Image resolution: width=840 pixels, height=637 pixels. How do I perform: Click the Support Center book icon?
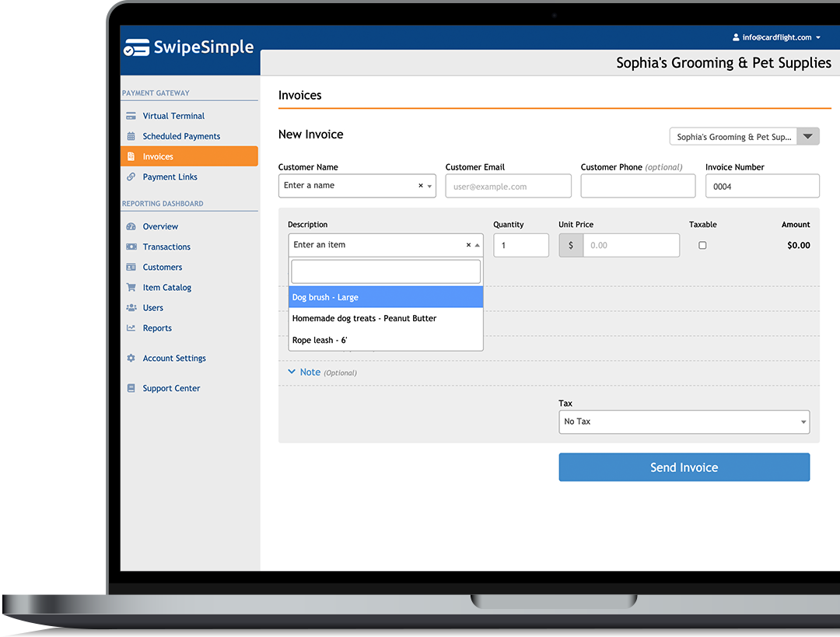tap(131, 388)
